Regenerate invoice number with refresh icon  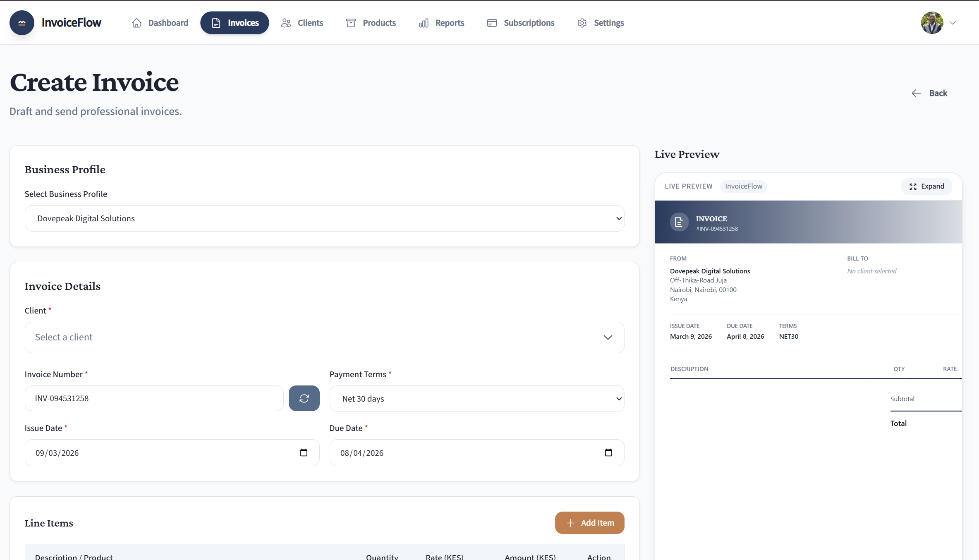tap(304, 398)
